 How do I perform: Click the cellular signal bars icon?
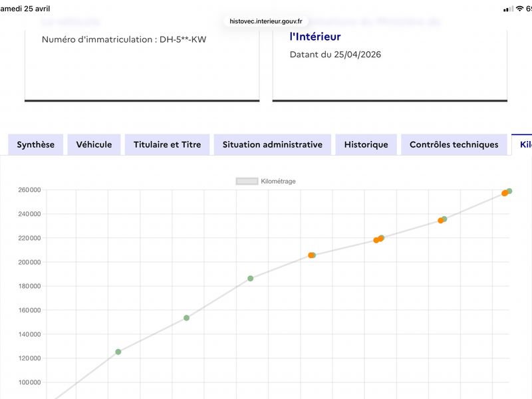click(508, 9)
